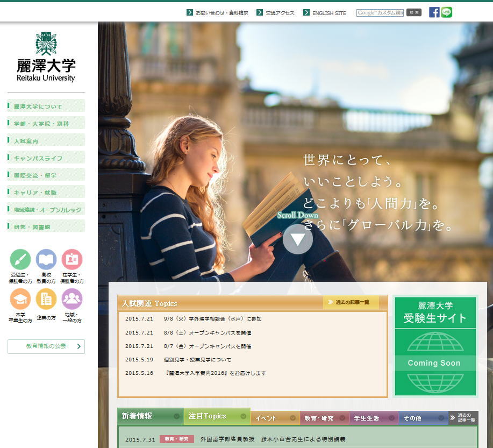Open the LINE icon link

pos(446,12)
